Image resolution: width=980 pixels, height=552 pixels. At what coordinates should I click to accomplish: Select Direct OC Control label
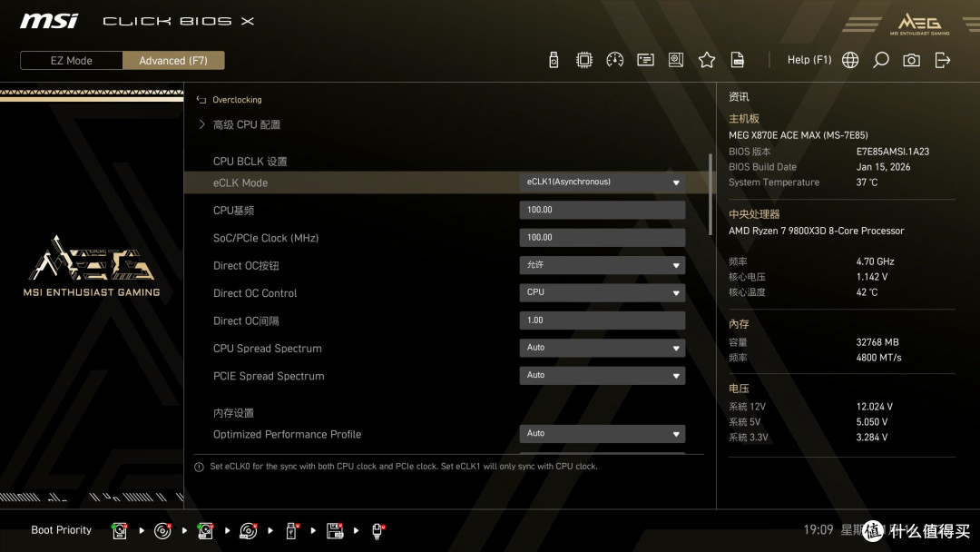click(x=255, y=293)
